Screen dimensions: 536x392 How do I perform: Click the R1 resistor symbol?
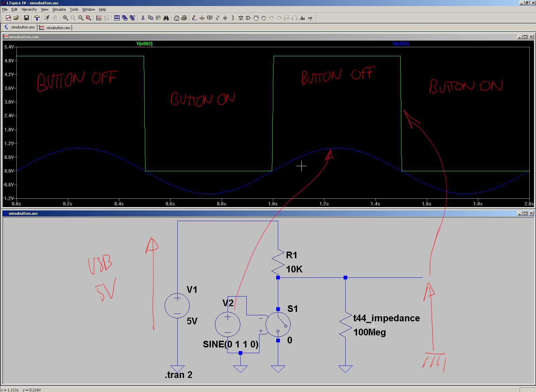(278, 262)
